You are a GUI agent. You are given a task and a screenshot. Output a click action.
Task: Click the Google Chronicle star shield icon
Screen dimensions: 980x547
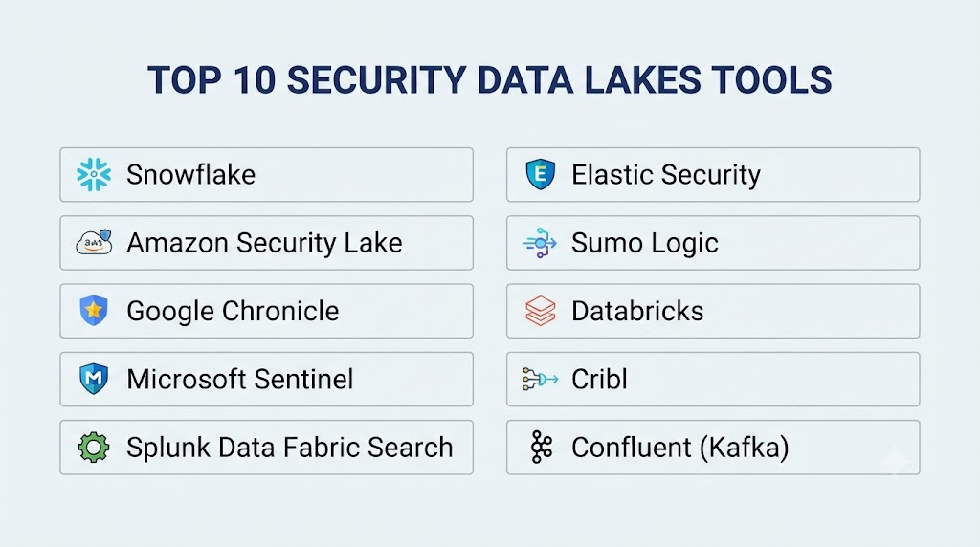pyautogui.click(x=94, y=311)
